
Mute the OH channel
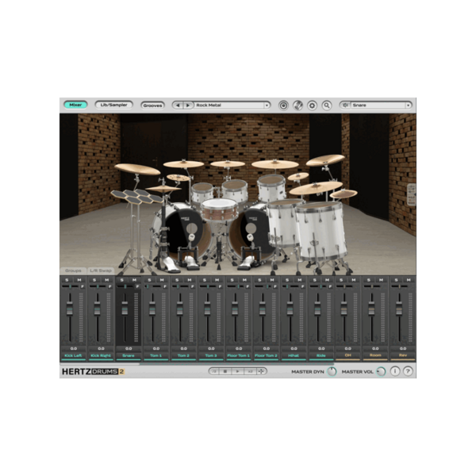click(x=354, y=280)
